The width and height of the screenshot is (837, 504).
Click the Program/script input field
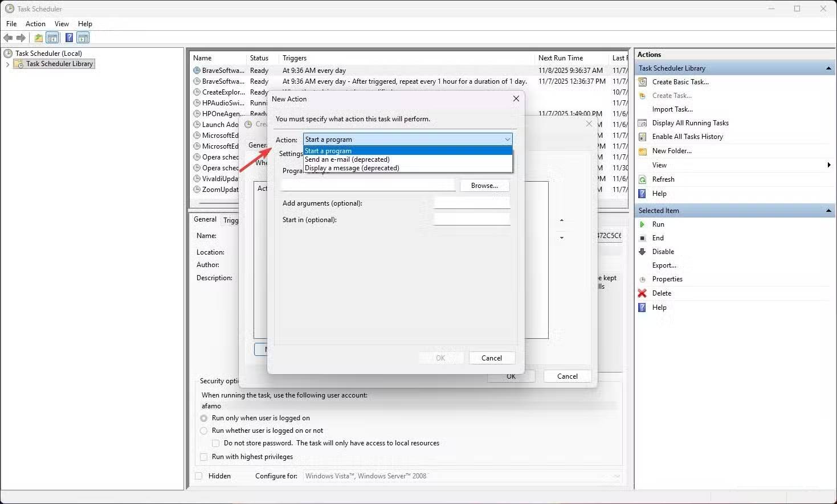tap(368, 186)
